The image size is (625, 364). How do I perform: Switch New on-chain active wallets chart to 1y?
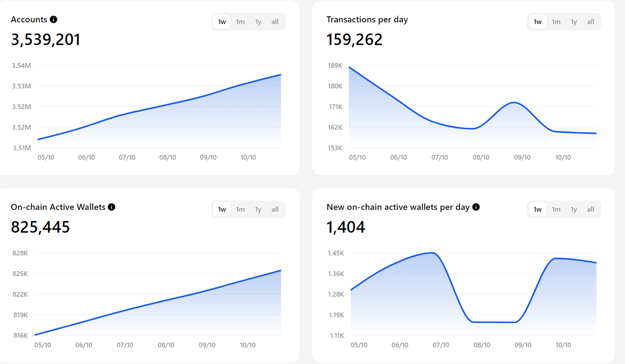574,209
